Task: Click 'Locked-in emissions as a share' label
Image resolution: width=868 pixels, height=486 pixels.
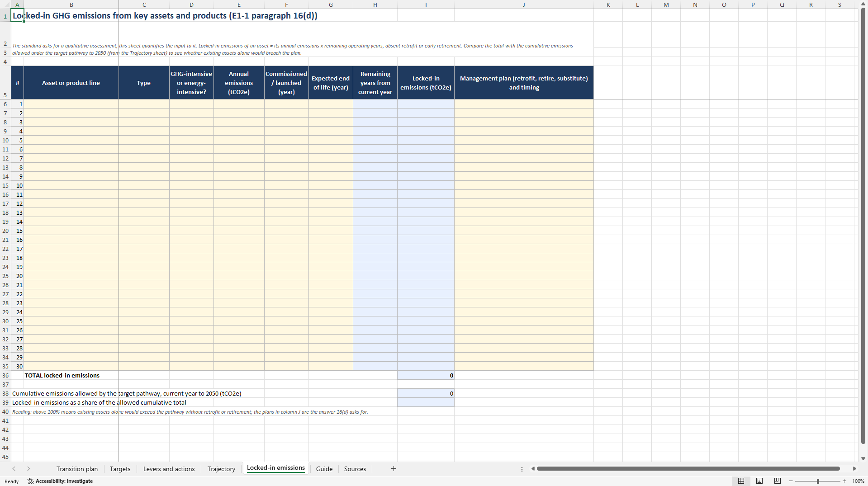Action: (99, 402)
